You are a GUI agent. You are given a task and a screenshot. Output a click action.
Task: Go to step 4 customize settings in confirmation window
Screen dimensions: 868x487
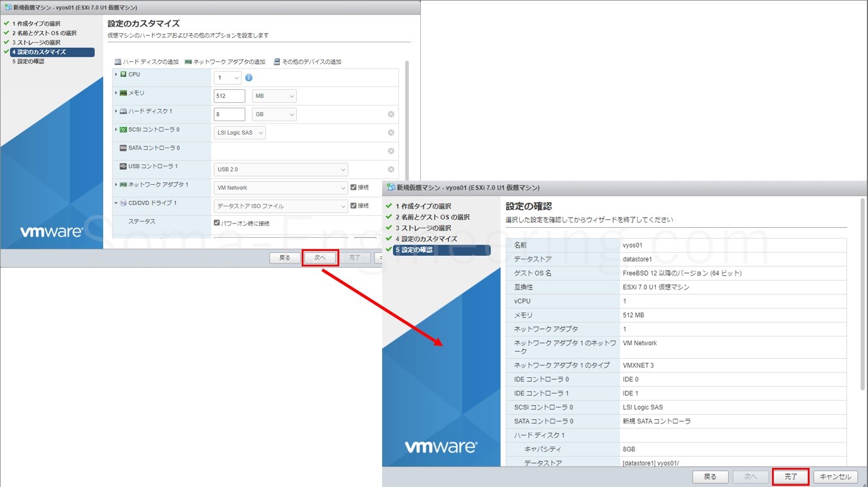point(427,239)
